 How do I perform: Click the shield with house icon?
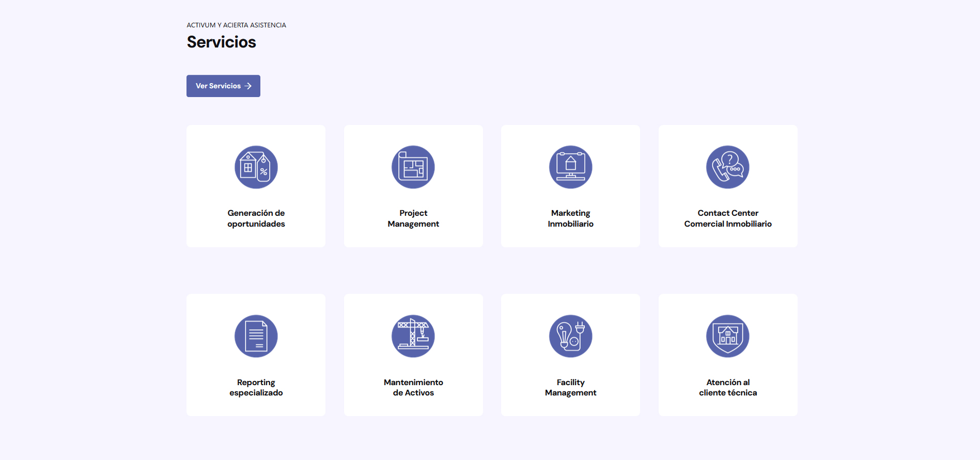coord(727,336)
